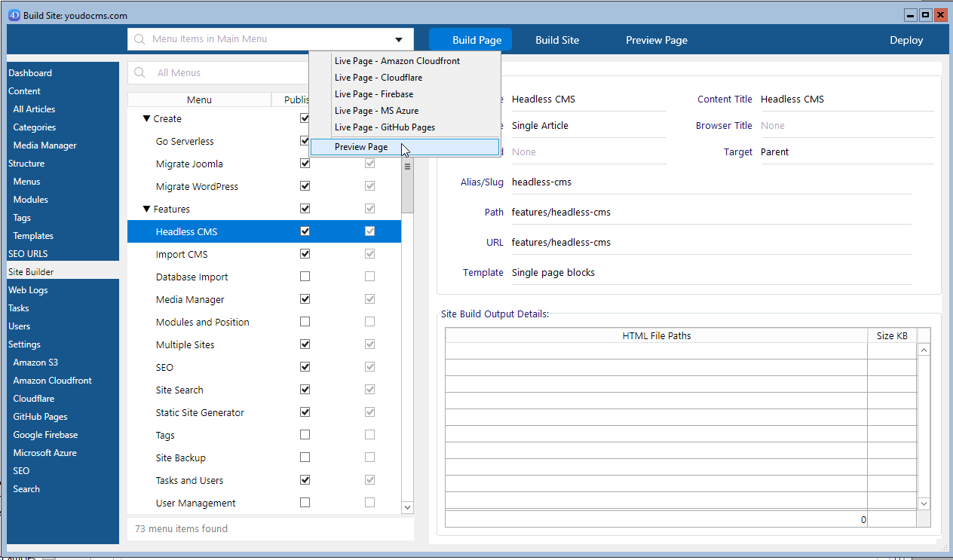Choose Preview Page in the dropdown list

point(361,147)
